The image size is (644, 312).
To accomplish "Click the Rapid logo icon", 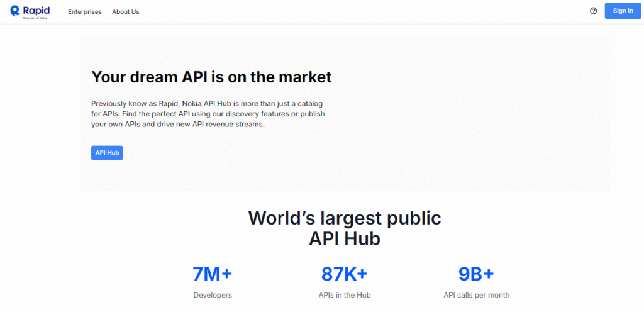I will [x=14, y=11].
